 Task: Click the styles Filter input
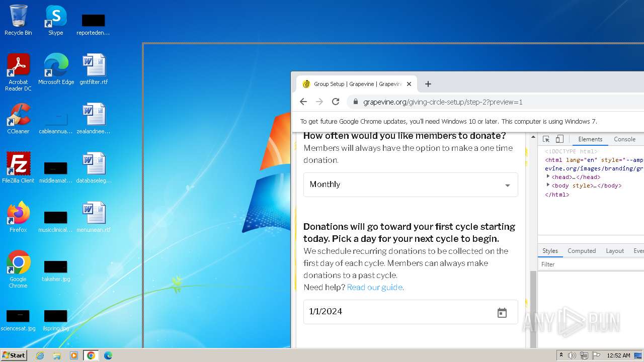(x=591, y=264)
